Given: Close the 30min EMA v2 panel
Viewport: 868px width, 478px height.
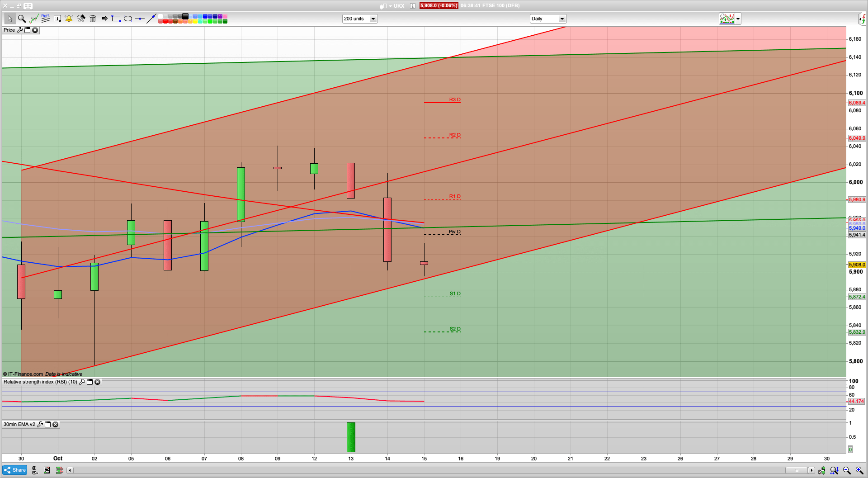Looking at the screenshot, I should click(x=55, y=425).
